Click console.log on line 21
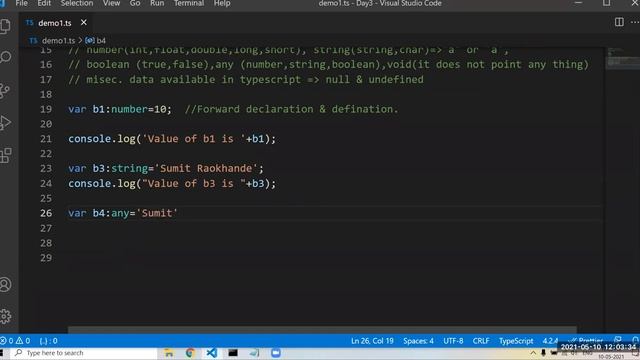This screenshot has width=640, height=360. [x=102, y=139]
